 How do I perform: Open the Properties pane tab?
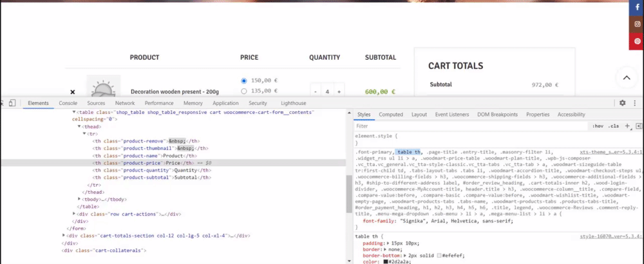(538, 115)
